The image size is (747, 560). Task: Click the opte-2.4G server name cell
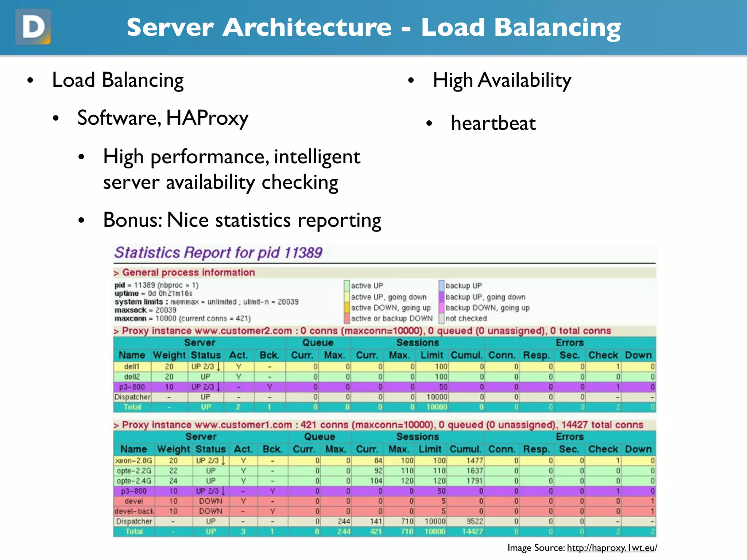coord(134,481)
